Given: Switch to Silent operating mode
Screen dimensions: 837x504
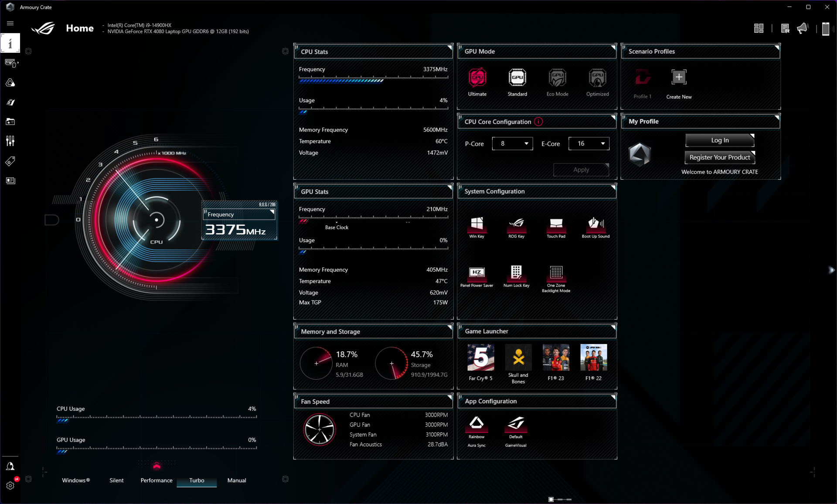Looking at the screenshot, I should pos(116,480).
